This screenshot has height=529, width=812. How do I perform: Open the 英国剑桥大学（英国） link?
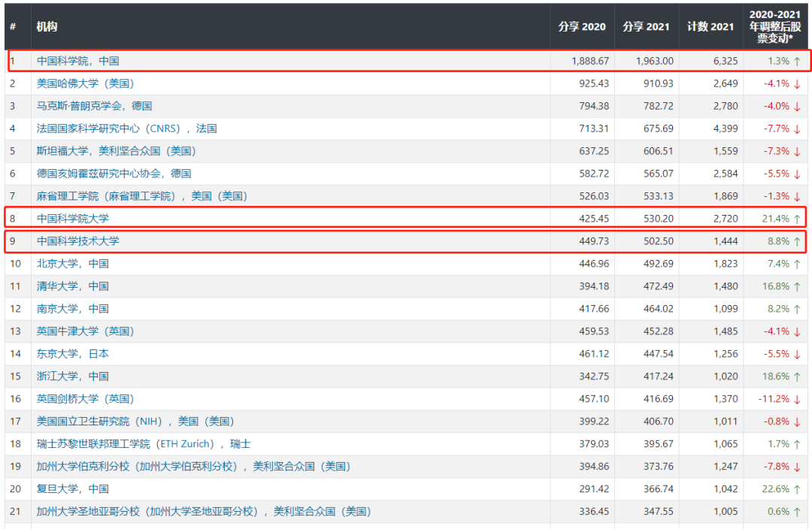tap(86, 399)
